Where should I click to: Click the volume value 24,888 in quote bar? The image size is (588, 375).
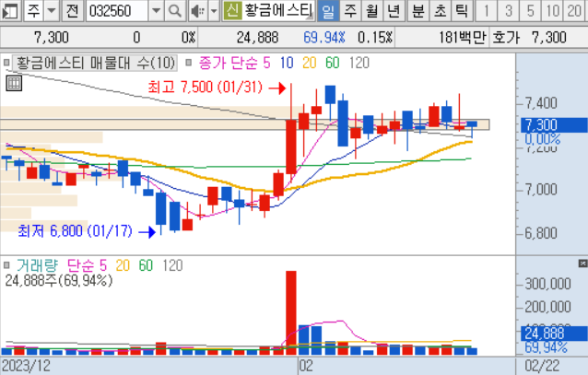pos(257,38)
